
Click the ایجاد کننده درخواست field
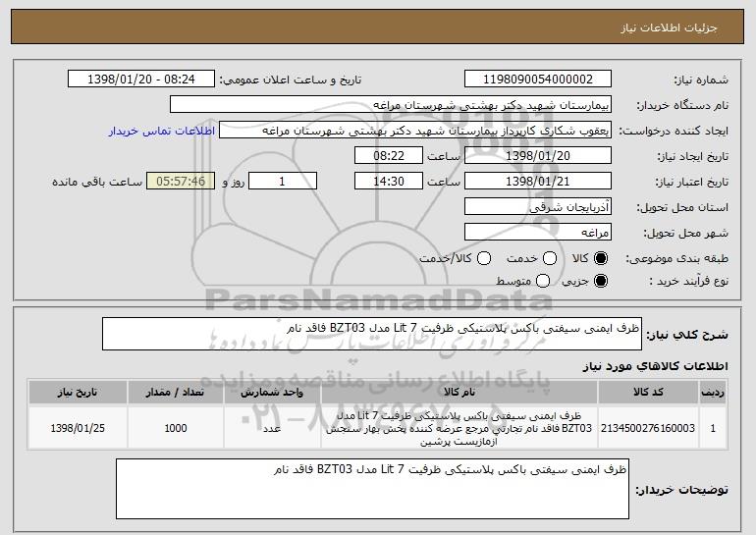[x=413, y=131]
